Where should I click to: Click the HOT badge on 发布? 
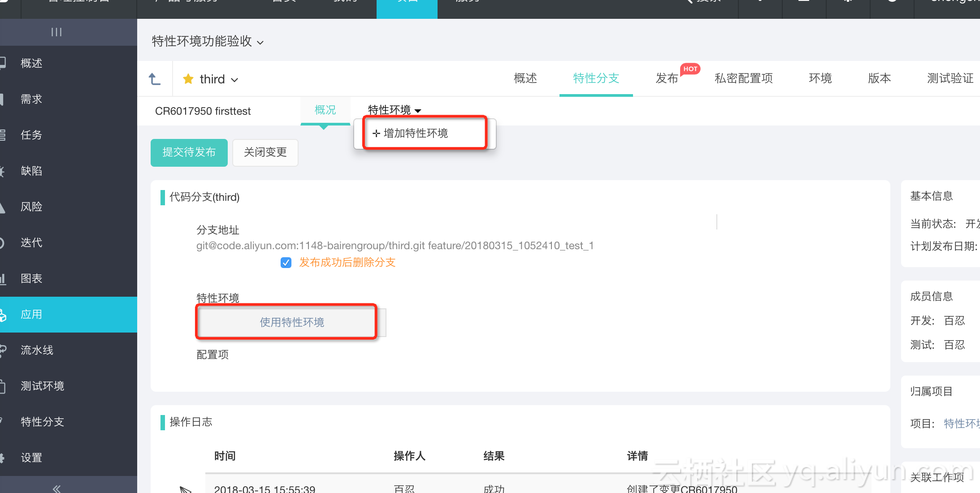(x=690, y=69)
